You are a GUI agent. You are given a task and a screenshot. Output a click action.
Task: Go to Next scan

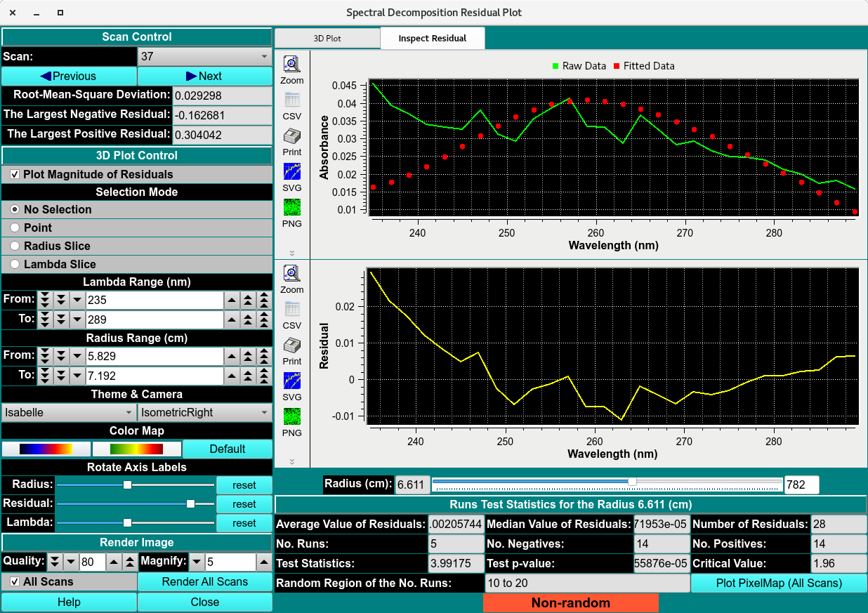coord(205,76)
